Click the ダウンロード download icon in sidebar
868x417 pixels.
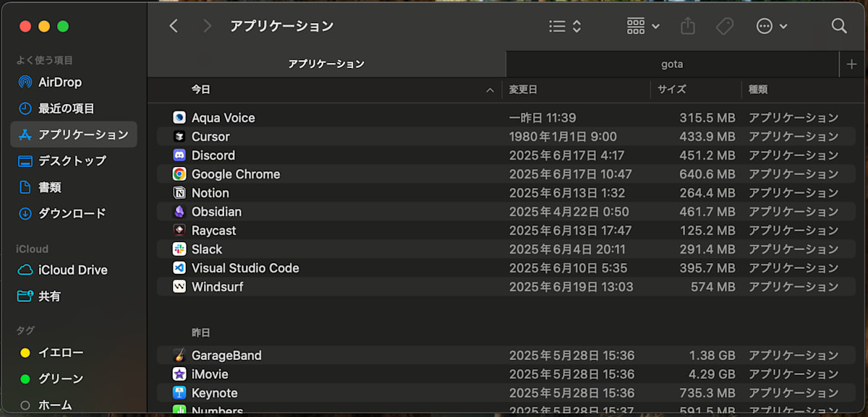click(x=25, y=213)
